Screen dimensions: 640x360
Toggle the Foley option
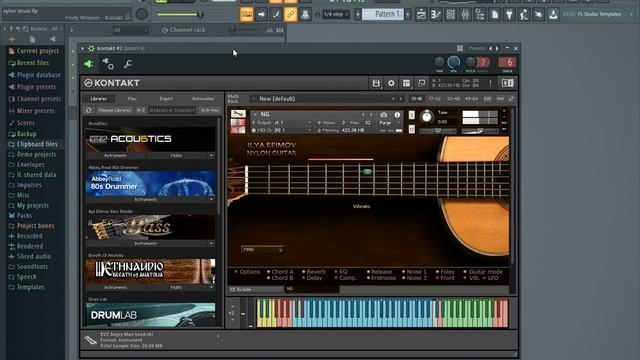pyautogui.click(x=445, y=271)
